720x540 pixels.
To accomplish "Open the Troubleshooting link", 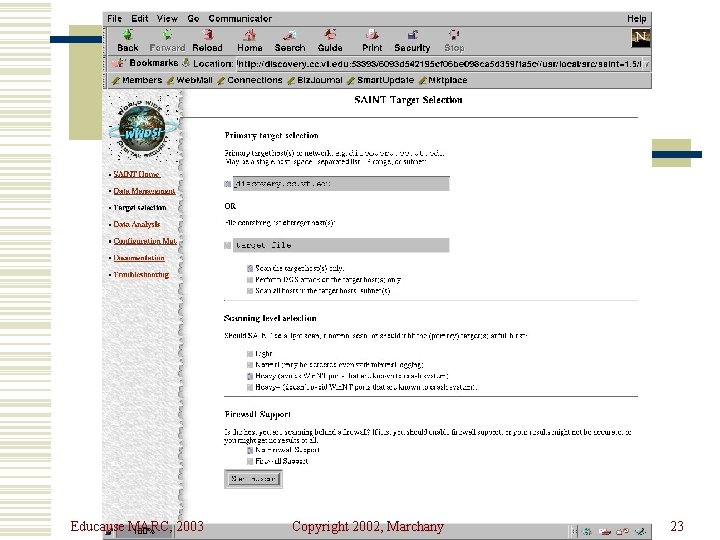I will click(141, 275).
